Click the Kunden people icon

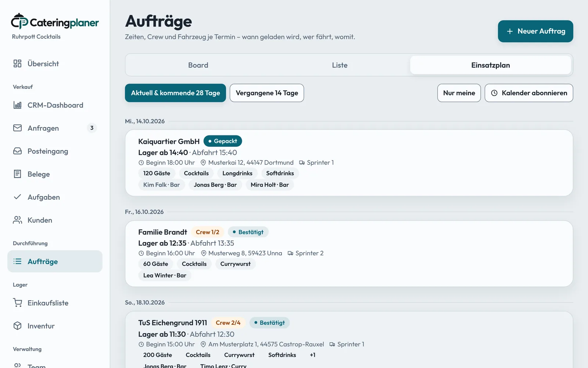coord(17,220)
